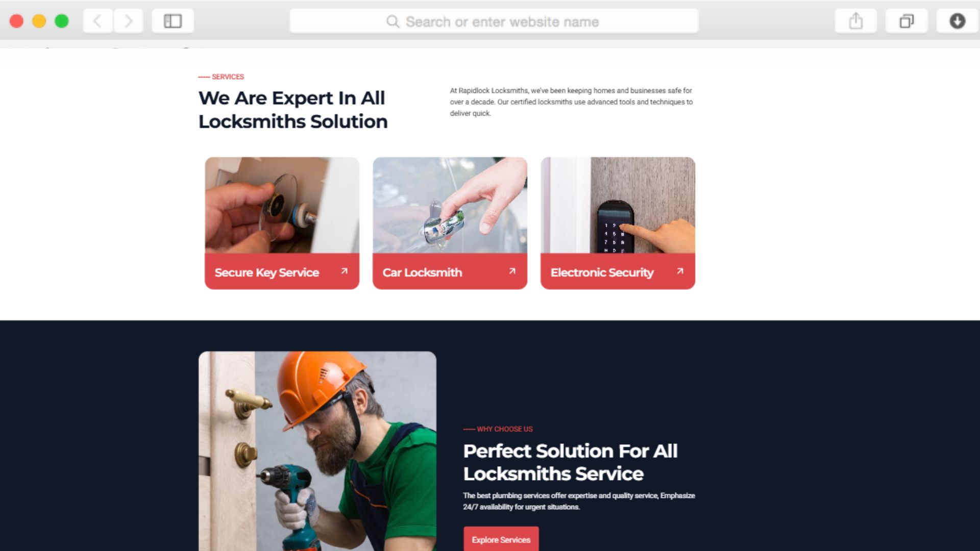
Task: Focus the website address search field
Action: pyautogui.click(x=494, y=21)
